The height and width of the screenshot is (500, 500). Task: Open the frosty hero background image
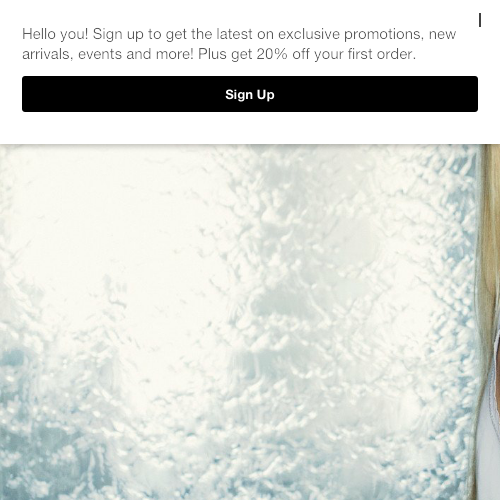coord(238,322)
